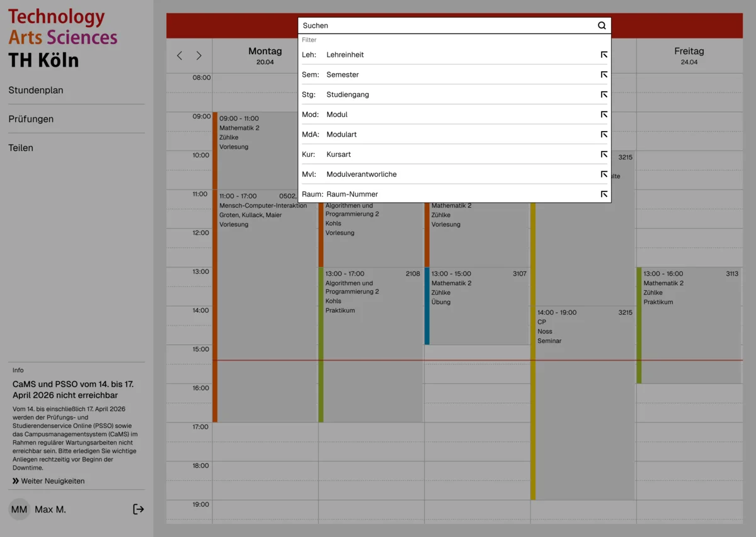The width and height of the screenshot is (756, 537).
Task: Open Prüfungen in the sidebar
Action: click(31, 119)
